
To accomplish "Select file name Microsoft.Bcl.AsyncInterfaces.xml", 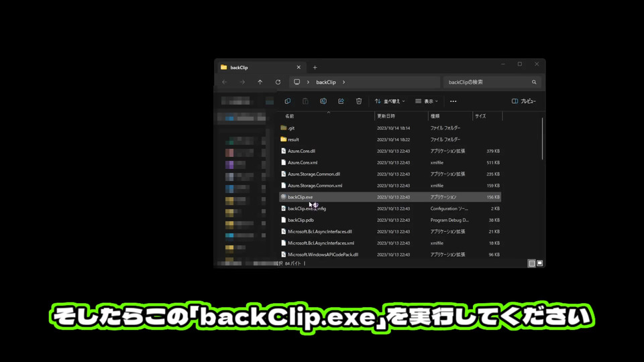I will pyautogui.click(x=321, y=243).
